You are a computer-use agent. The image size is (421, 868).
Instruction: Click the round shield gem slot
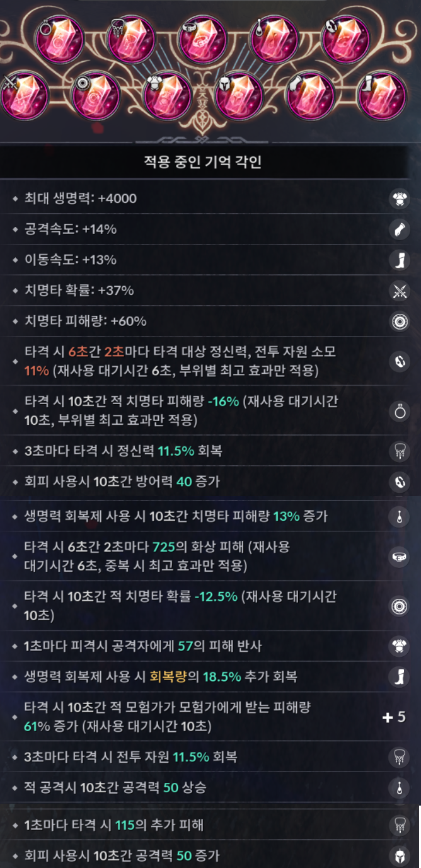[95, 96]
